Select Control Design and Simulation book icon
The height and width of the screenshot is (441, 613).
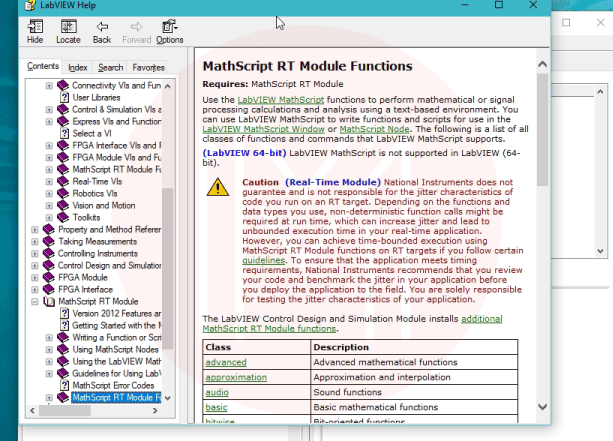[49, 265]
